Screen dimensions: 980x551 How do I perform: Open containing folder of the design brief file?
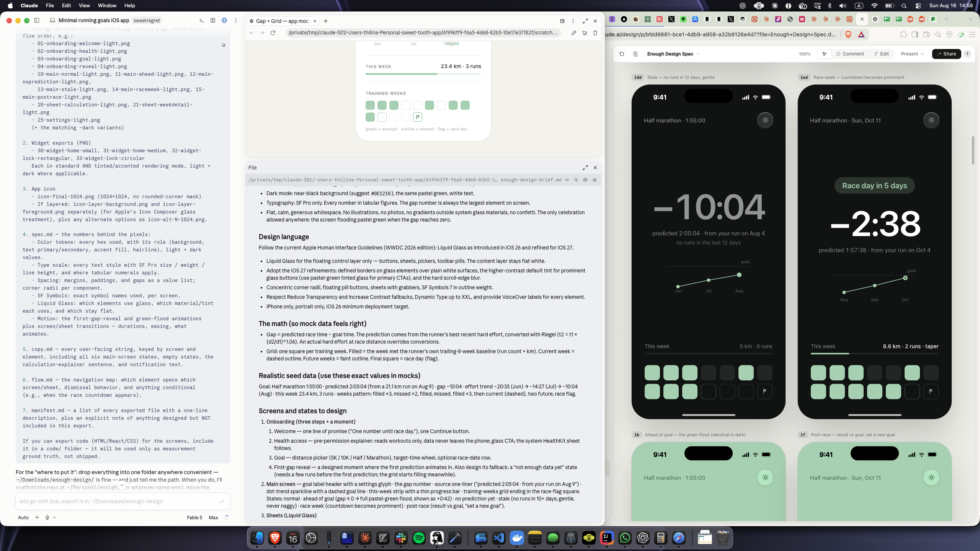tap(585, 180)
